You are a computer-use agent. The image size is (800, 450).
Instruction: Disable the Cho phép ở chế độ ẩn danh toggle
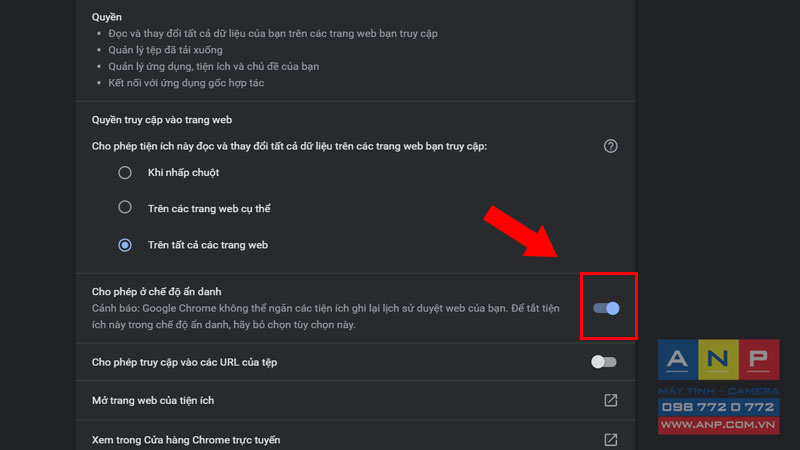[x=606, y=308]
